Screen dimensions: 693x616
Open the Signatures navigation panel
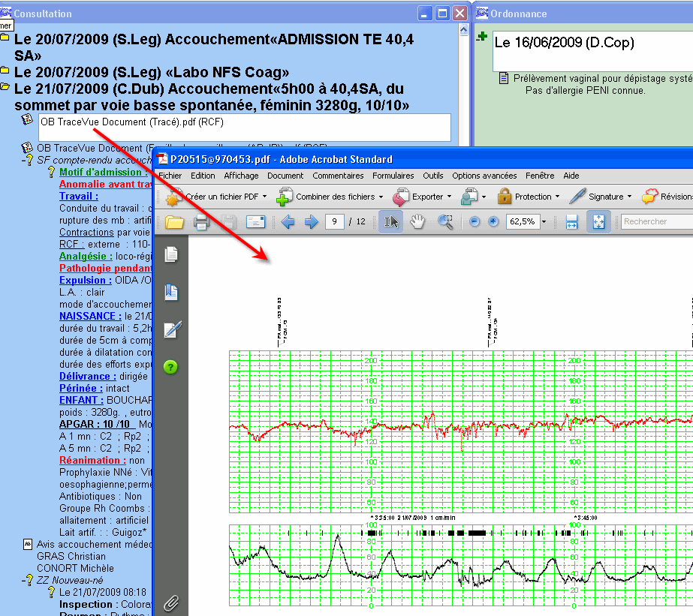click(171, 330)
